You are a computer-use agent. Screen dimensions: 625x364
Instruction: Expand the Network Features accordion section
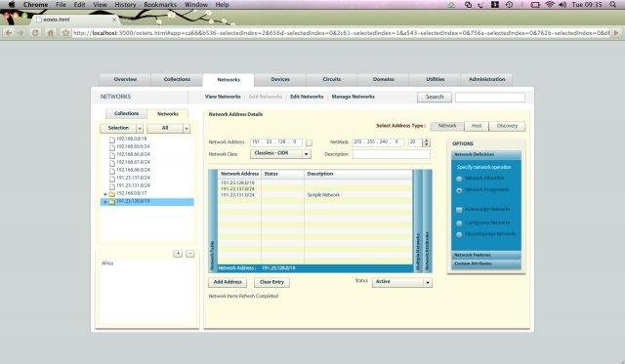pos(486,255)
